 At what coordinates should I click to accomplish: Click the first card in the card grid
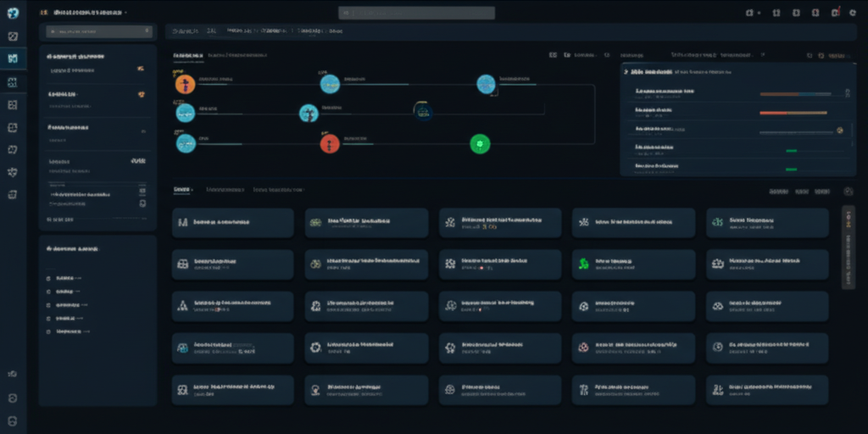(232, 222)
